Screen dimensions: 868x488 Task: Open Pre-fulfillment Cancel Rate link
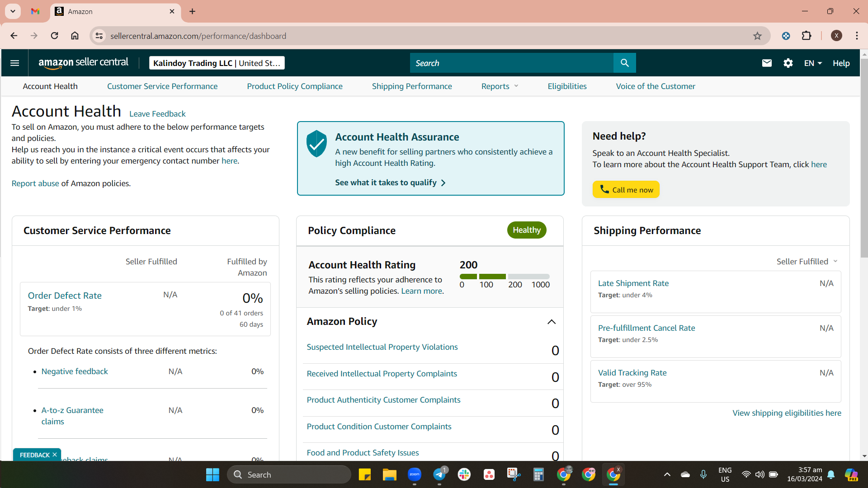pyautogui.click(x=646, y=328)
